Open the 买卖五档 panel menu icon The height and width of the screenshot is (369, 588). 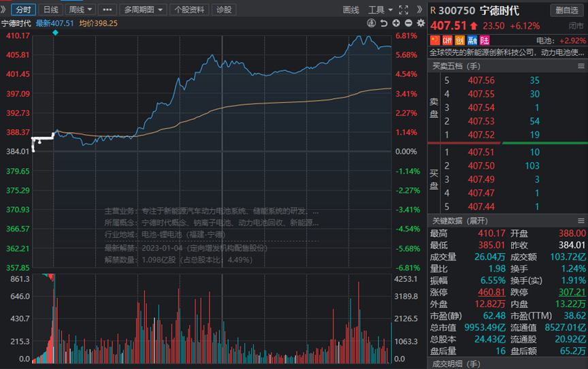point(581,66)
